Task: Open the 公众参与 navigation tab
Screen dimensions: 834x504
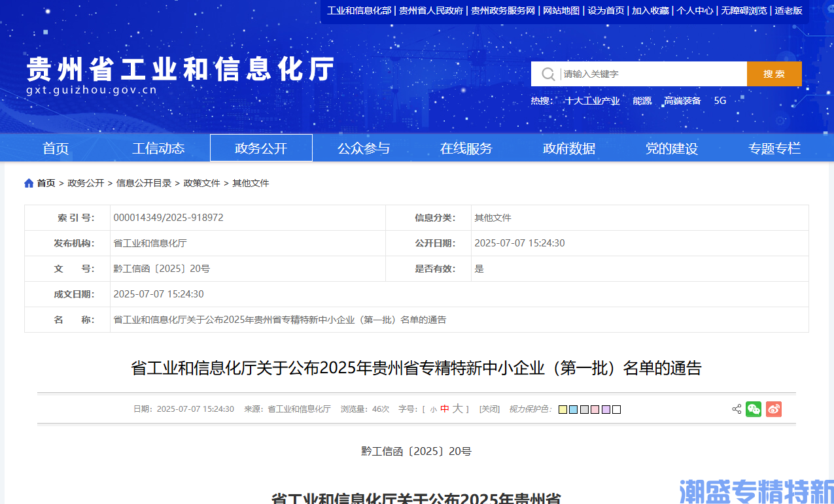Action: pyautogui.click(x=364, y=148)
